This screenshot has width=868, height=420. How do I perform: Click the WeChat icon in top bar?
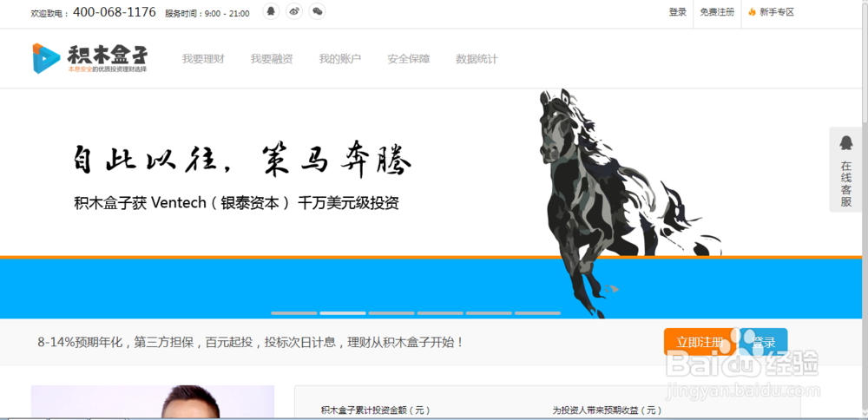(317, 11)
